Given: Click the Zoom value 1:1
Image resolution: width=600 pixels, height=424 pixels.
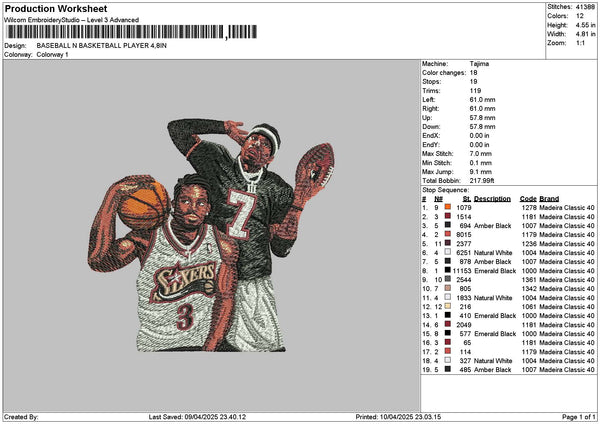Looking at the screenshot, I should [x=580, y=43].
